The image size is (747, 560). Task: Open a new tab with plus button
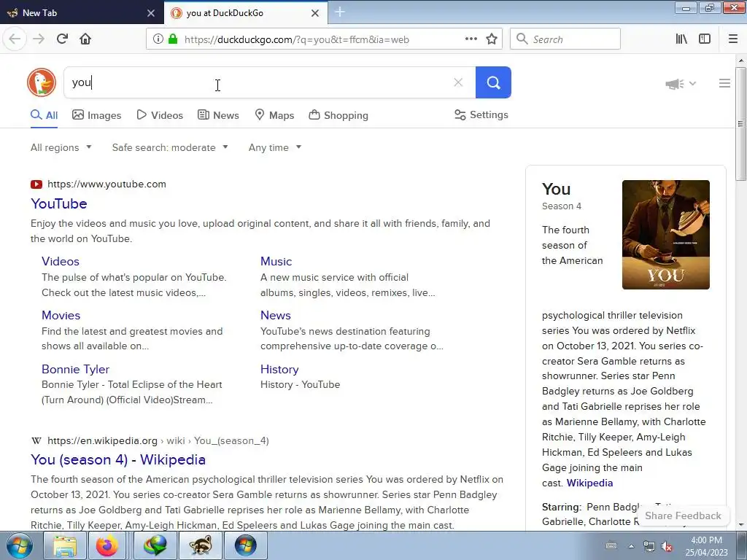point(340,12)
